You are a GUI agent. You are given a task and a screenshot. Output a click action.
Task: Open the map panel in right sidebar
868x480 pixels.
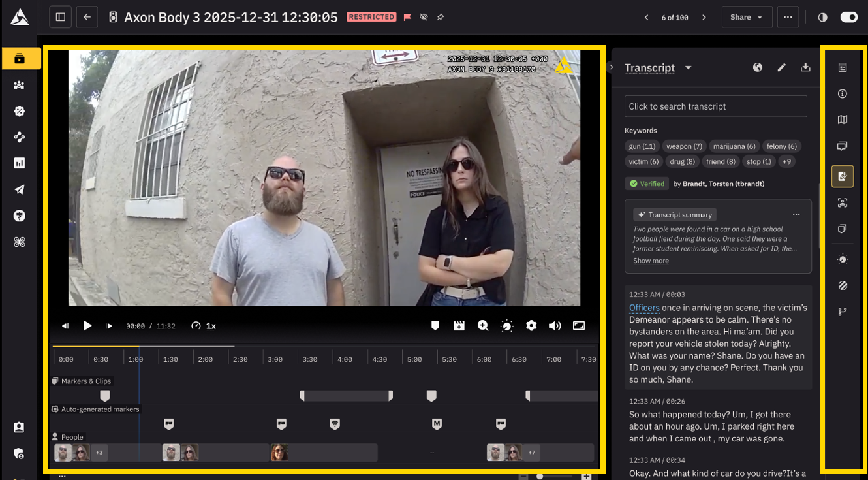843,120
